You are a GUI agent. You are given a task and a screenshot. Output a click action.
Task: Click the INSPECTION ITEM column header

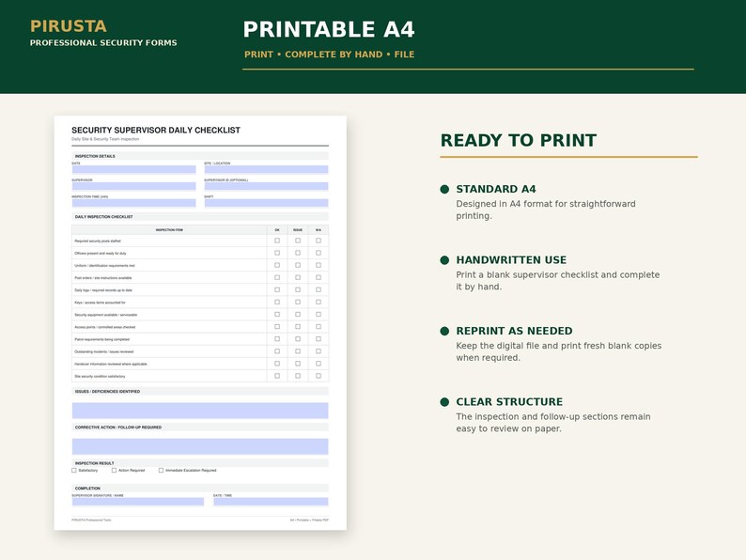tap(169, 230)
